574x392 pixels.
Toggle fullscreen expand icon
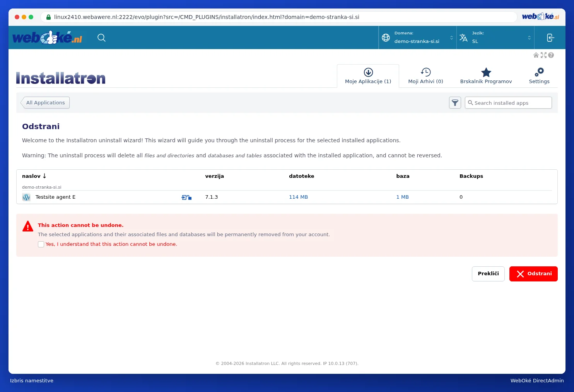543,55
